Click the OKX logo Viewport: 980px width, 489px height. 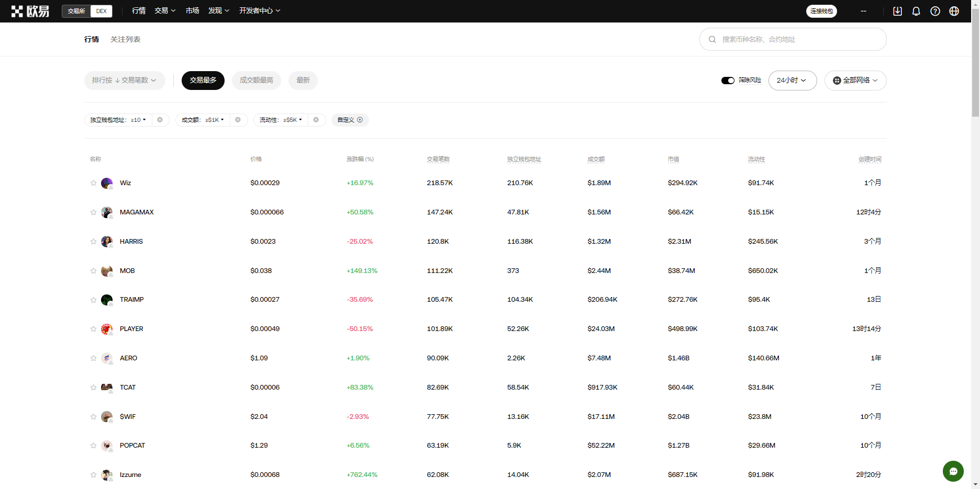[x=30, y=11]
